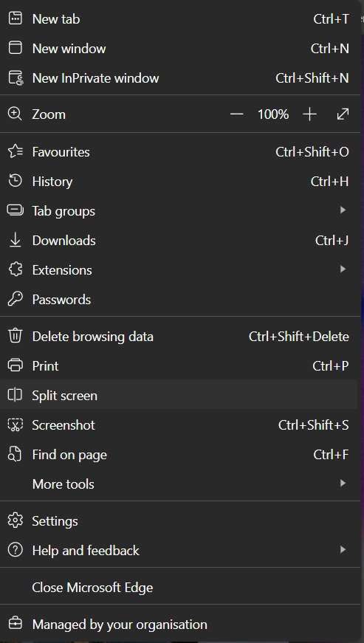Image resolution: width=364 pixels, height=643 pixels.
Task: Click the Screenshot scissors icon
Action: pos(16,424)
